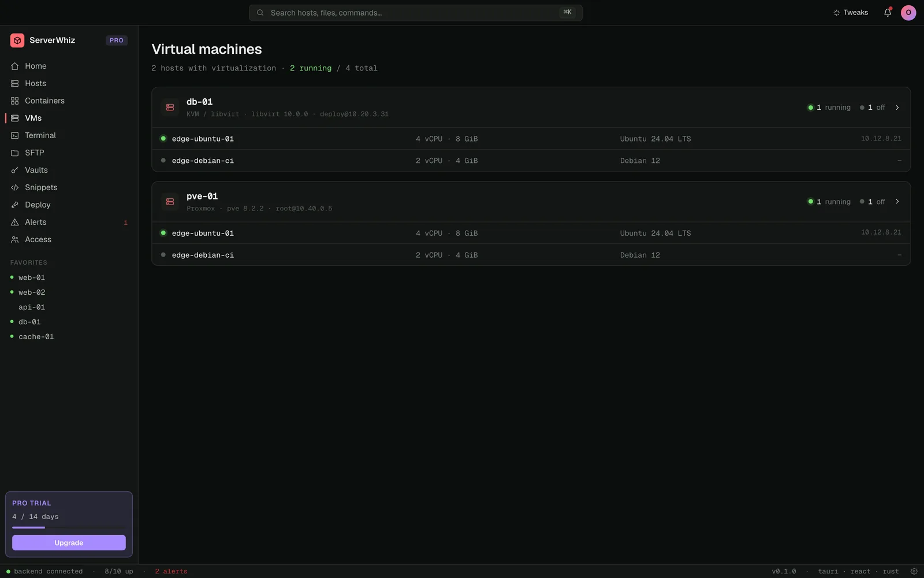The width and height of the screenshot is (924, 578).
Task: Click the 8/10 up status
Action: tap(119, 572)
